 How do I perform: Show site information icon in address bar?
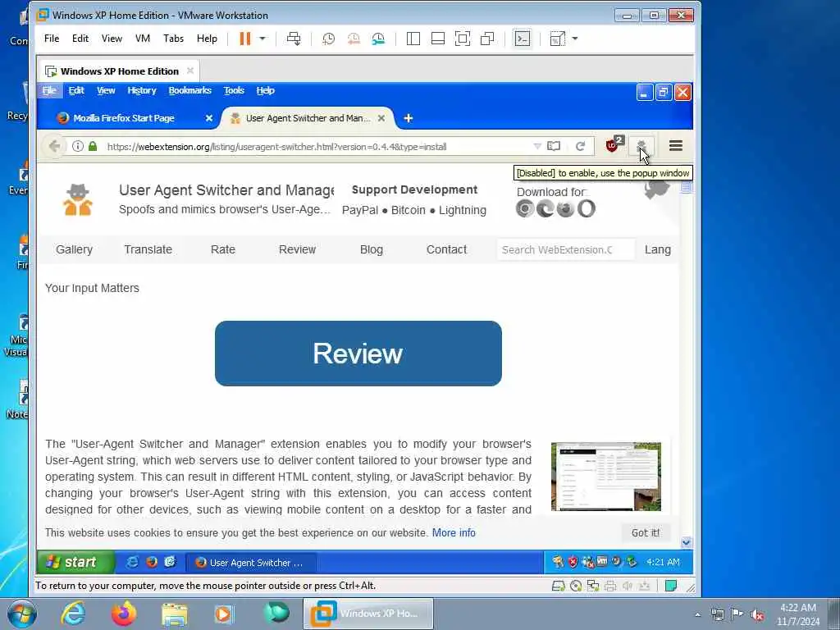tap(78, 146)
